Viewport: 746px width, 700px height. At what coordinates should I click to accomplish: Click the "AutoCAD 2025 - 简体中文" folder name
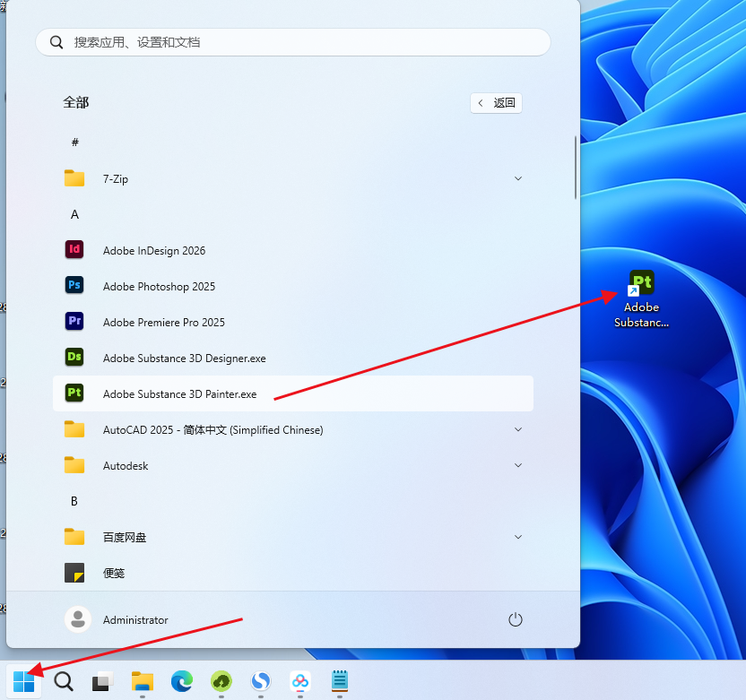tap(165, 430)
